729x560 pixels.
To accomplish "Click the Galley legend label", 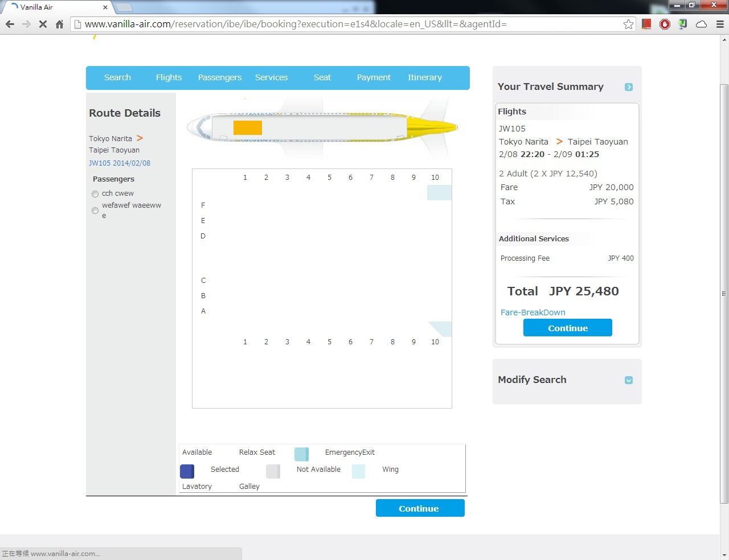I will point(249,487).
